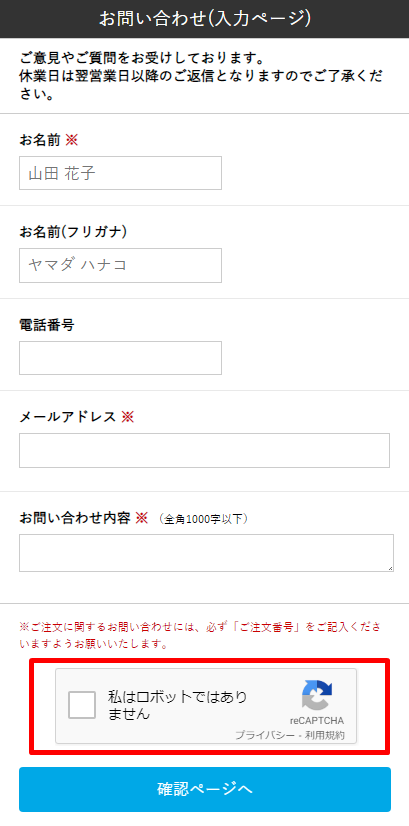Click the お問い合わせ内容 label text
The height and width of the screenshot is (826, 409).
[74, 518]
